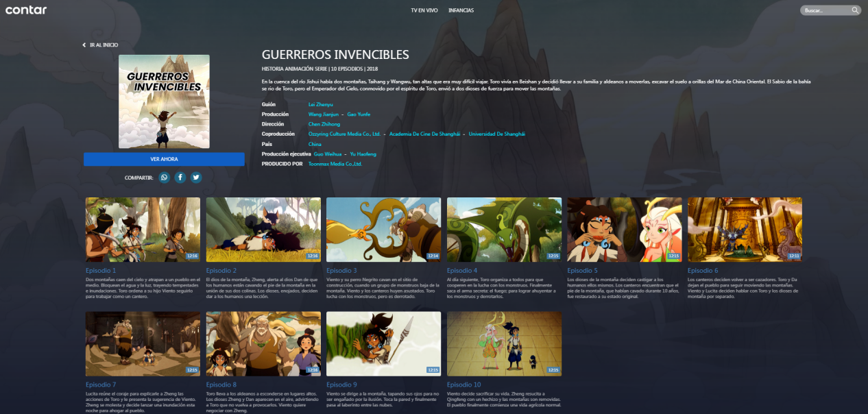Share the series on Twitter
This screenshot has height=414, width=868.
pyautogui.click(x=196, y=178)
